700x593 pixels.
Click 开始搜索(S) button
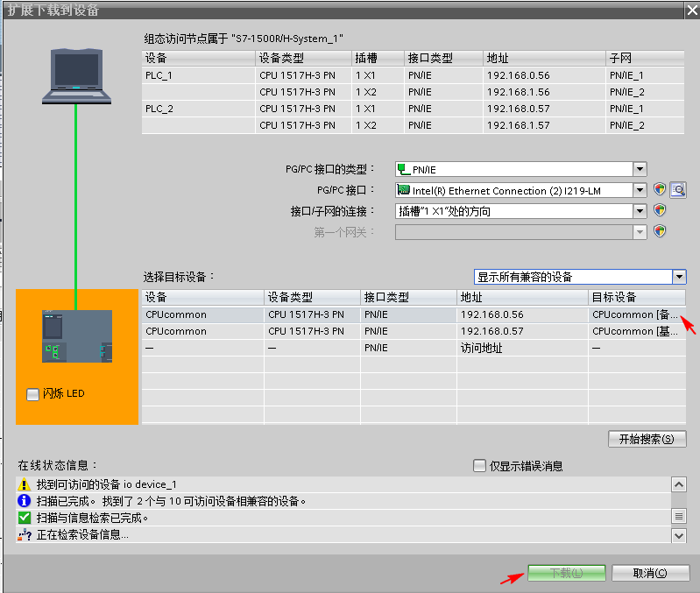[x=647, y=439]
